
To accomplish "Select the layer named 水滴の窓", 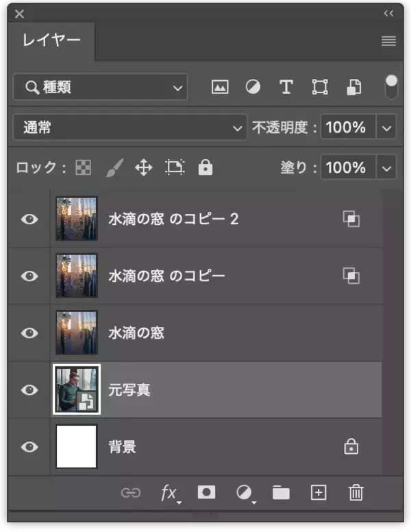I will tap(136, 332).
